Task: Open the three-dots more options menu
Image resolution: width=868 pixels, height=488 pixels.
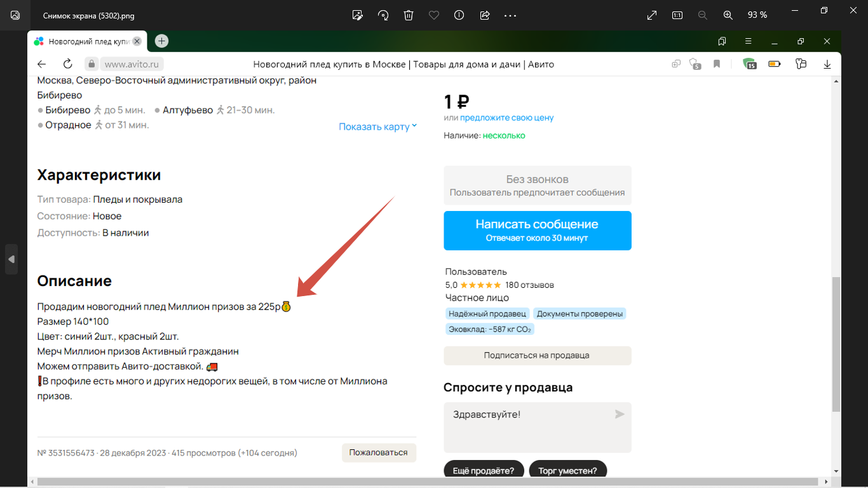Action: 510,15
